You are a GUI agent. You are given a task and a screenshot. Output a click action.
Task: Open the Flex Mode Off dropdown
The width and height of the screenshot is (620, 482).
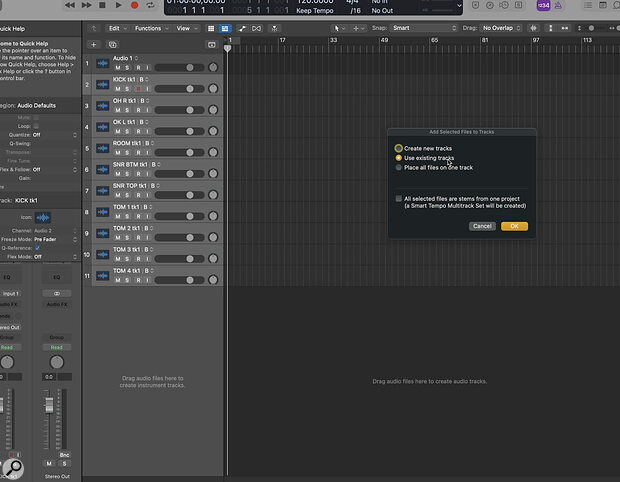(x=55, y=257)
